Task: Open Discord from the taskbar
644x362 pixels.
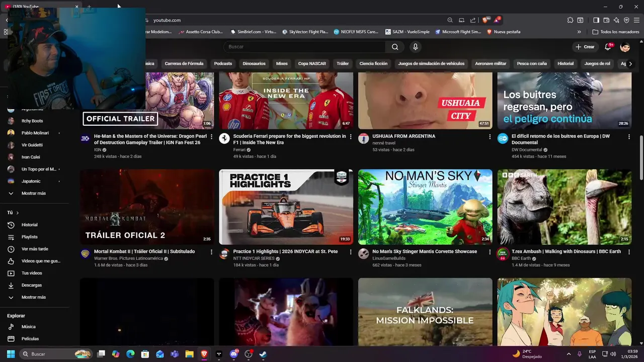Action: [233, 354]
